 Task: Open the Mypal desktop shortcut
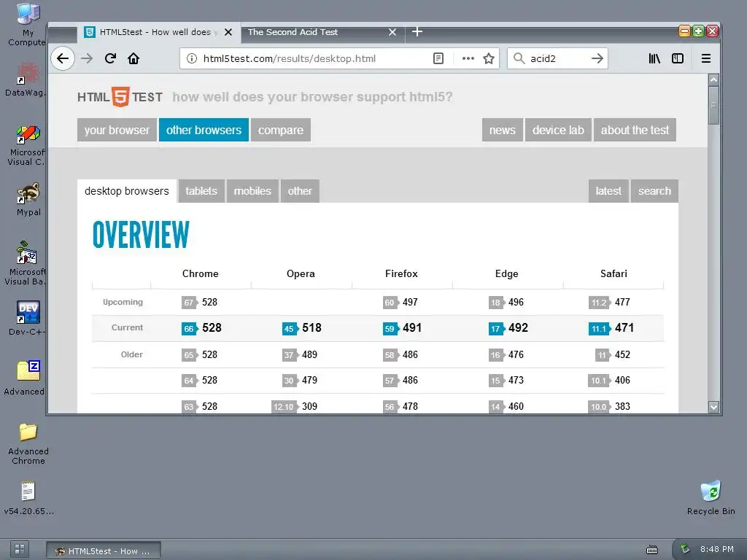click(x=28, y=199)
